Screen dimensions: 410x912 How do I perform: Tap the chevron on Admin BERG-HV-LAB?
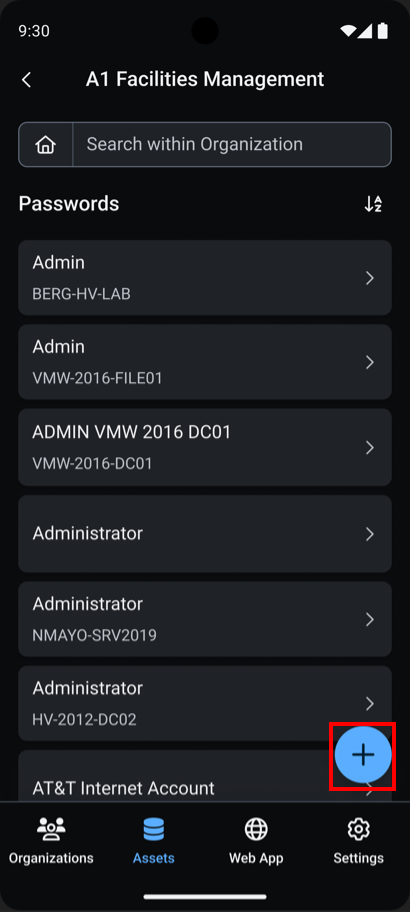tap(369, 278)
